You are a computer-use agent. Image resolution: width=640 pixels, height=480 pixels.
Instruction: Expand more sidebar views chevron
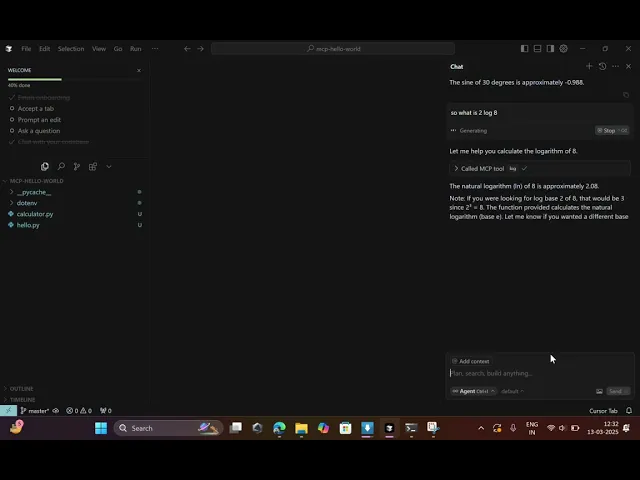tap(109, 167)
